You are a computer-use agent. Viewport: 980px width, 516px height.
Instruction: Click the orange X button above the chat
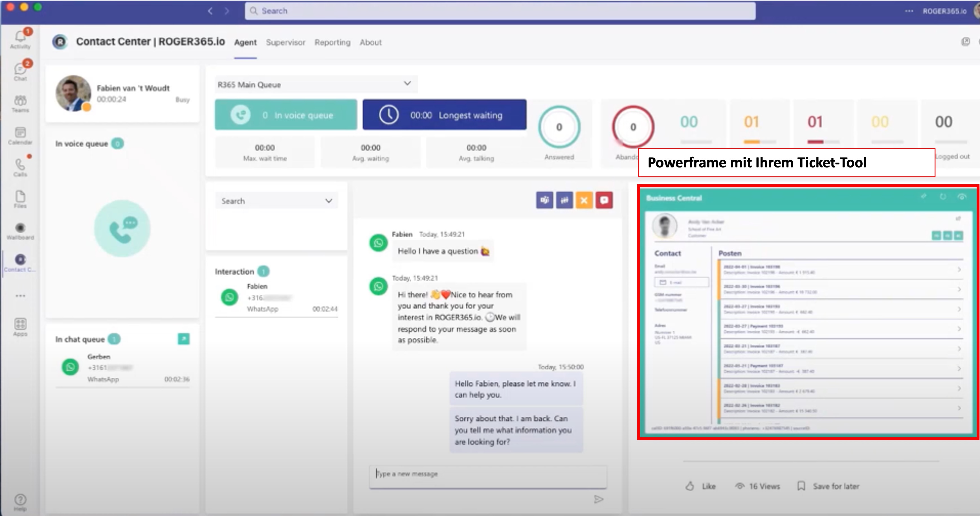pos(584,200)
